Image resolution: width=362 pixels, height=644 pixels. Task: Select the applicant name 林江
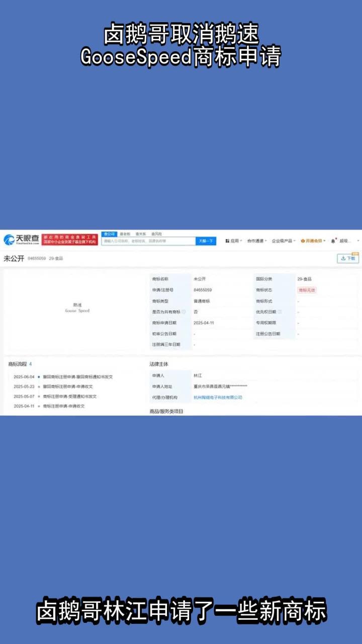click(198, 376)
